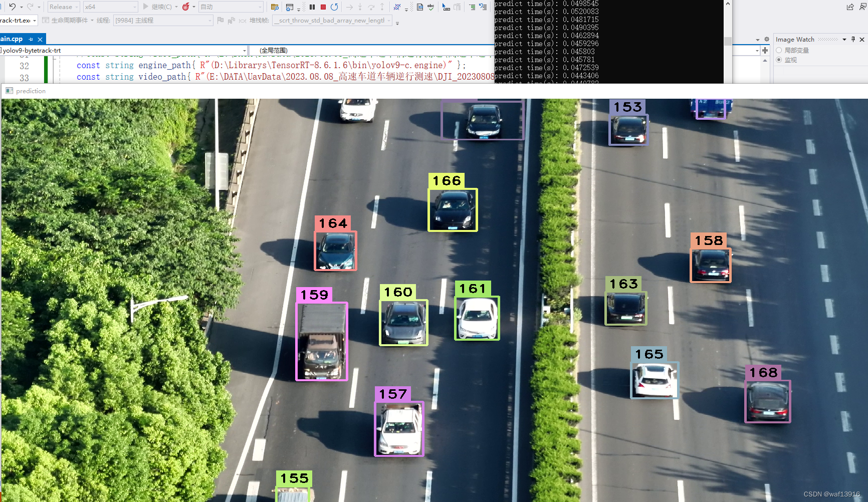Click Step Into down-arrow icon
The height and width of the screenshot is (502, 868).
[x=360, y=7]
